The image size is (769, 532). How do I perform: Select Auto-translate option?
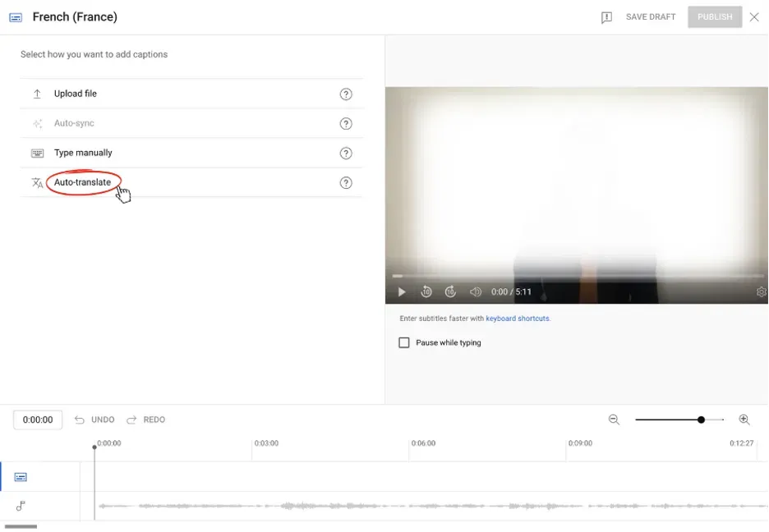click(x=191, y=182)
